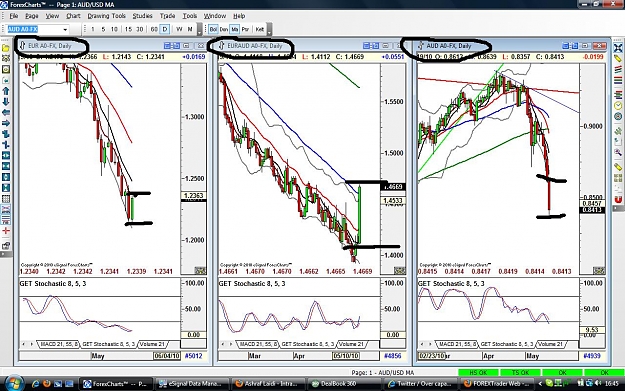
Task: Click the volume icon in system tray
Action: point(597,383)
